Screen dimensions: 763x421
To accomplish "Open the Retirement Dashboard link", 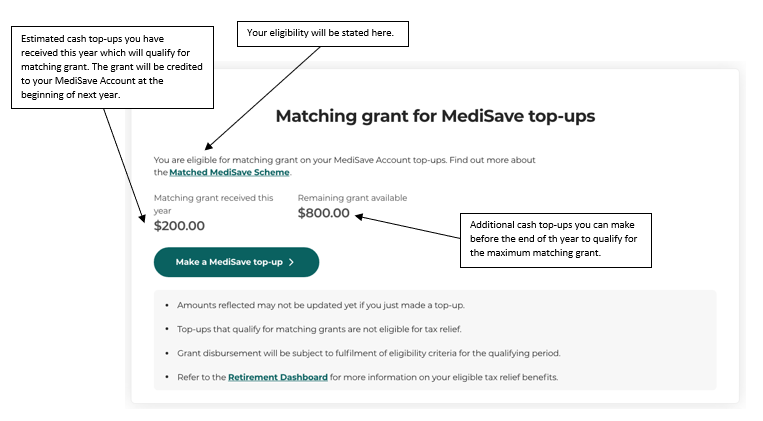I will (278, 377).
